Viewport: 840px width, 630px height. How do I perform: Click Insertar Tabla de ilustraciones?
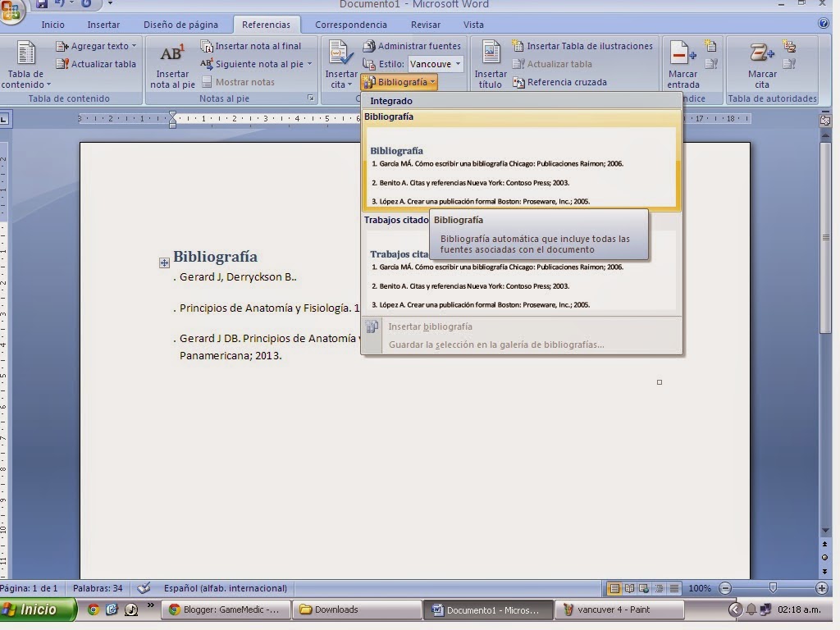click(582, 46)
